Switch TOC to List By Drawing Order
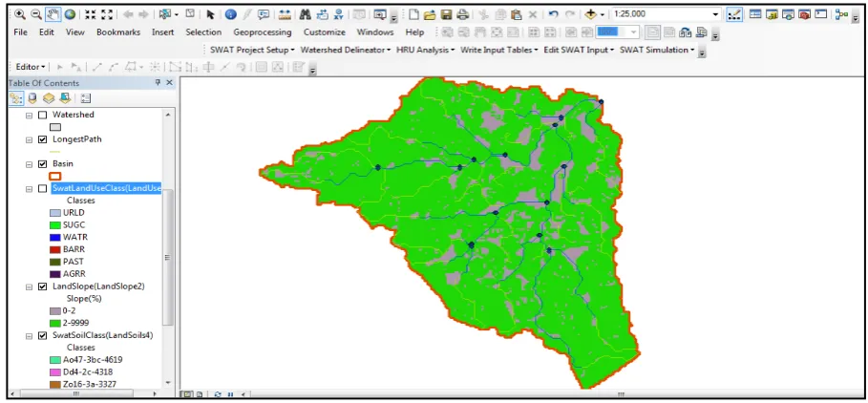Screen dimensions: 868x403 16,98
